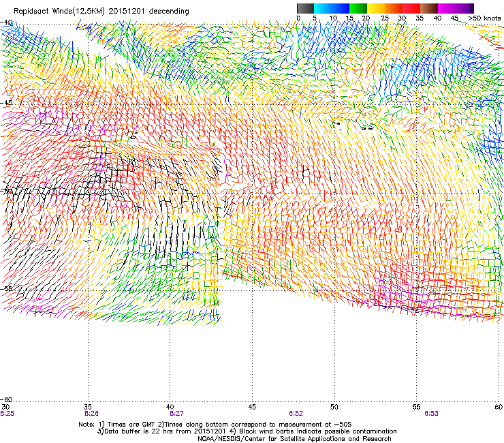Click the yellow 20-25 knots color segment

coord(376,8)
